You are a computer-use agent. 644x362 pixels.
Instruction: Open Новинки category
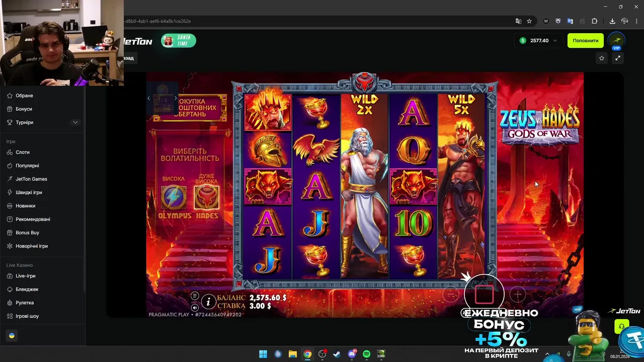(x=25, y=206)
